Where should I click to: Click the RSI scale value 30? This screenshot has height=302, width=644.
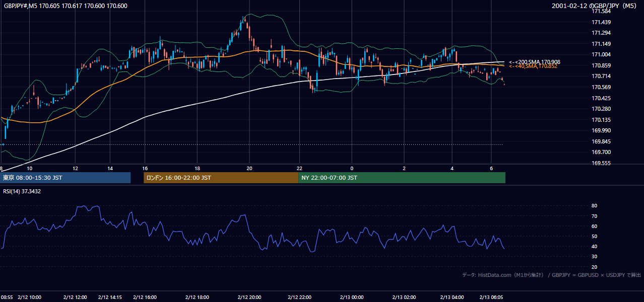point(594,256)
